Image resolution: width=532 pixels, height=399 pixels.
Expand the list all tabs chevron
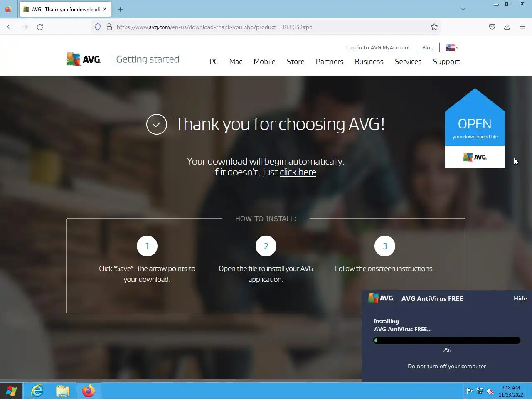pos(463,9)
